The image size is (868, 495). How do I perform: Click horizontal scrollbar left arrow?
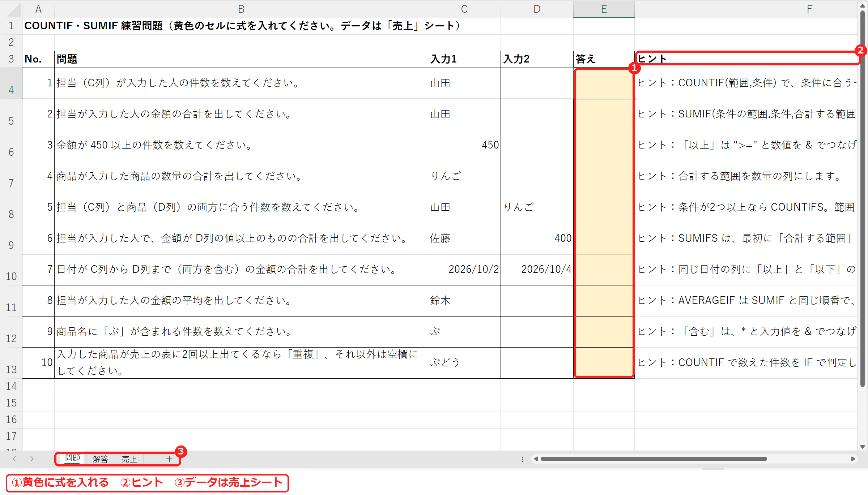coord(536,459)
